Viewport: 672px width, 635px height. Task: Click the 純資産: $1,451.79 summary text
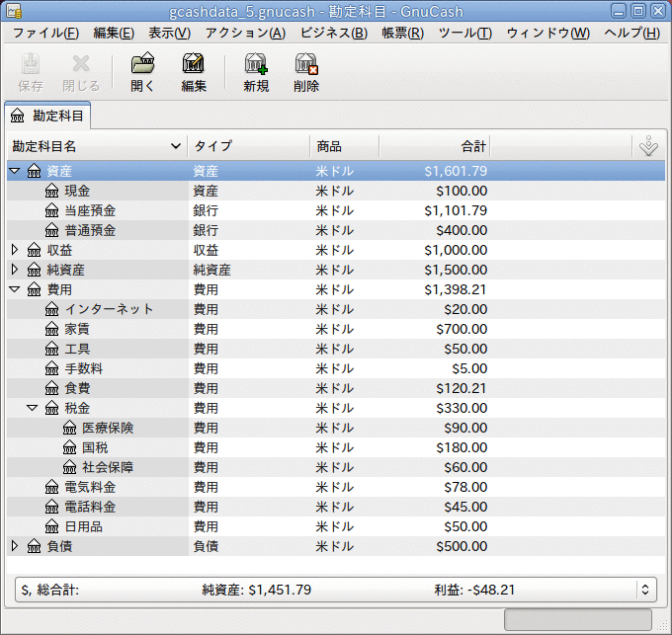tap(257, 590)
